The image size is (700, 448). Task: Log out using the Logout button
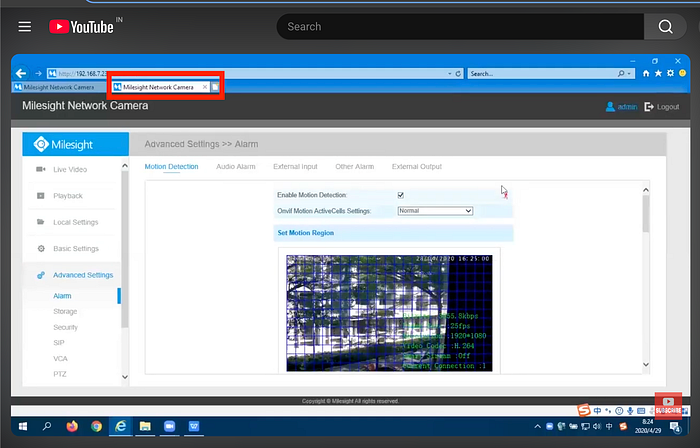pyautogui.click(x=662, y=107)
